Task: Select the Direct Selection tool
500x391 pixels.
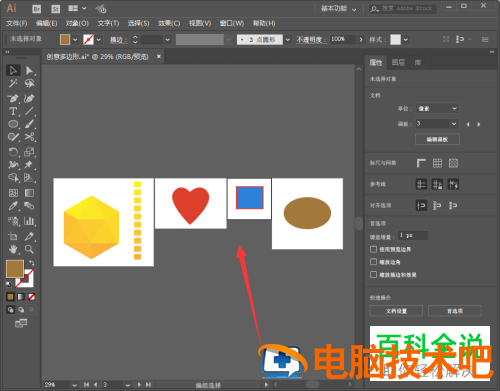Action: [x=29, y=70]
